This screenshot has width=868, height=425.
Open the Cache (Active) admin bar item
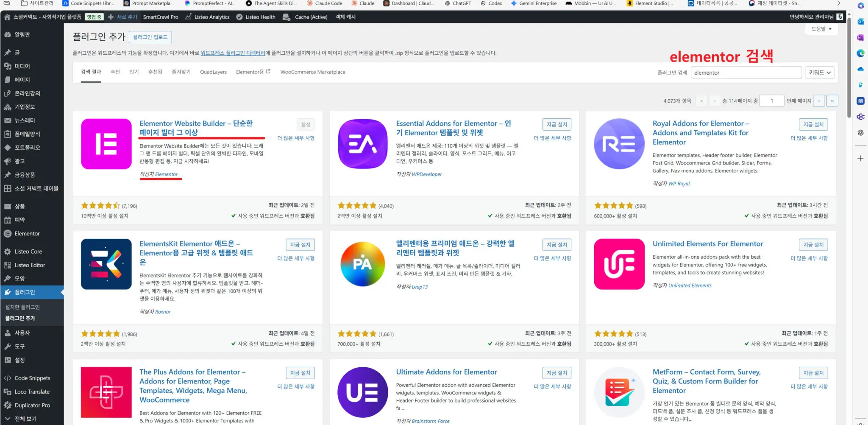coord(305,17)
